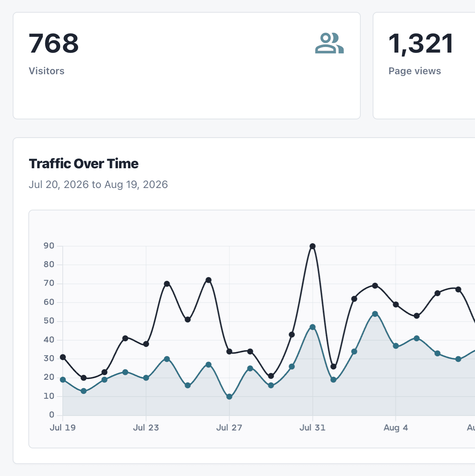Click the teal line point on Aug 4

coord(396,346)
